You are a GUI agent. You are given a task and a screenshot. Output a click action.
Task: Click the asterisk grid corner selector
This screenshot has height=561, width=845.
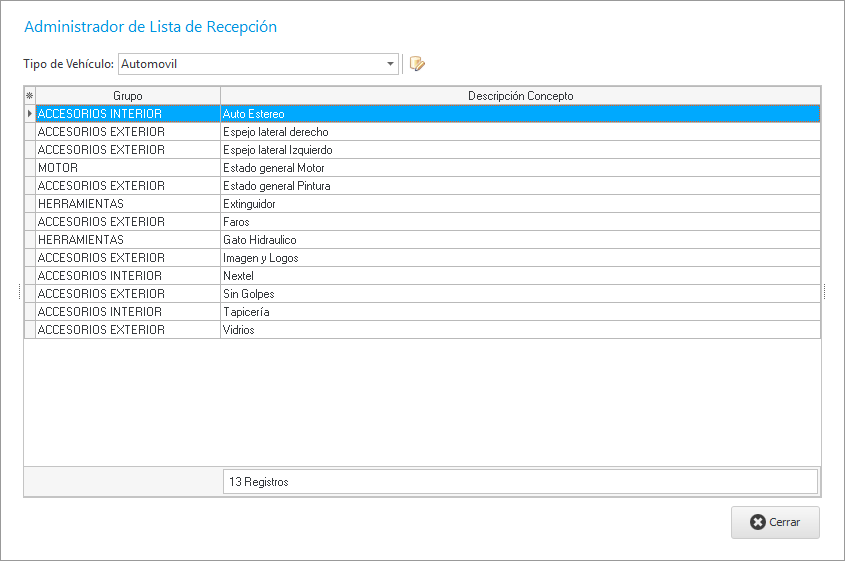click(x=29, y=96)
